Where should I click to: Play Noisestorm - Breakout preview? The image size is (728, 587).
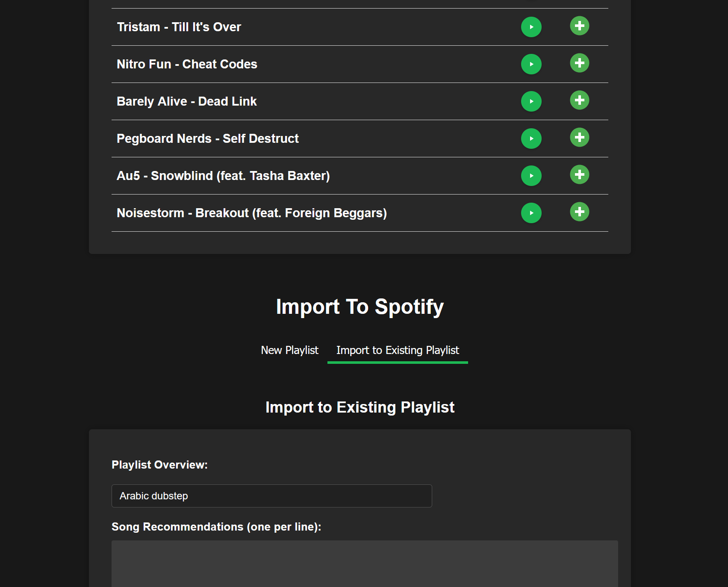[531, 212]
